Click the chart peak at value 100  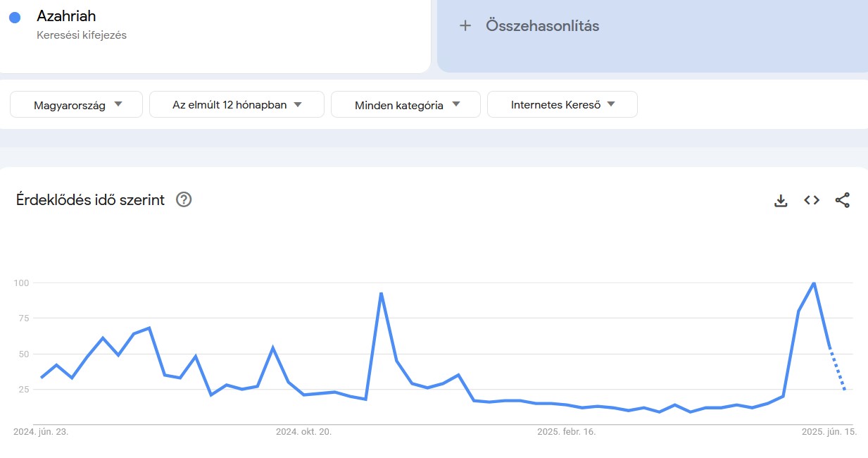[814, 283]
